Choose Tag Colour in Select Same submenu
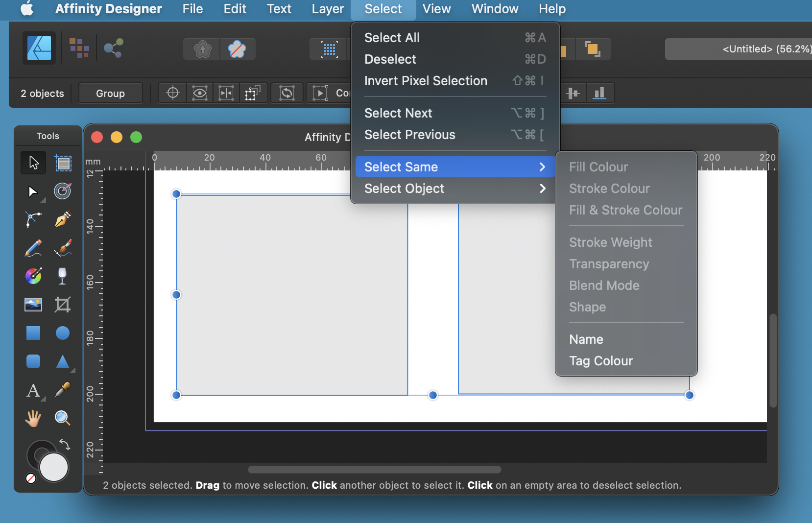This screenshot has width=812, height=523. click(601, 361)
